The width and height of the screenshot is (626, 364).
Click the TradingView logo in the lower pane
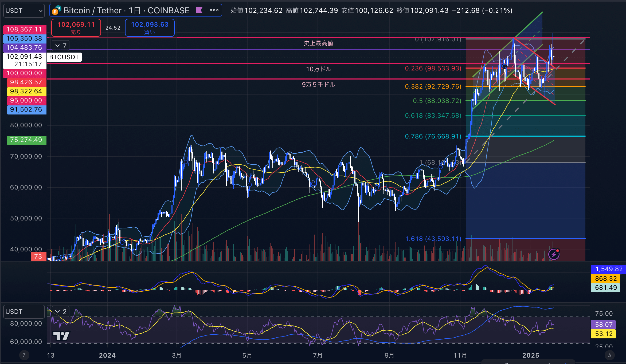61,336
